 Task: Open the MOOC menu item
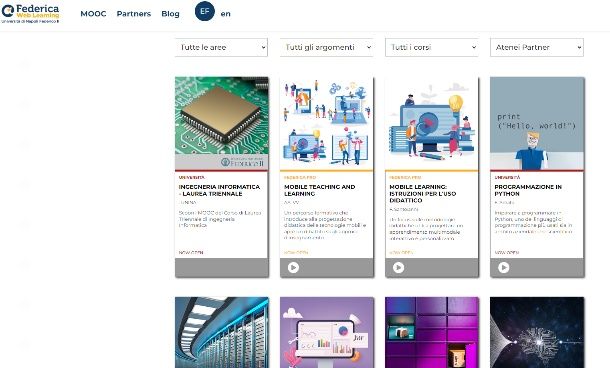93,14
